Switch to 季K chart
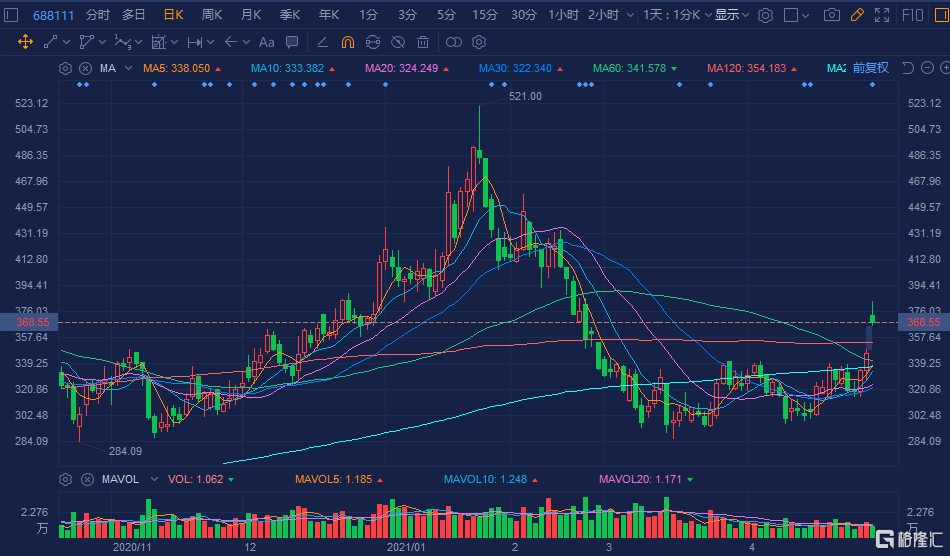This screenshot has width=950, height=556. (x=290, y=15)
